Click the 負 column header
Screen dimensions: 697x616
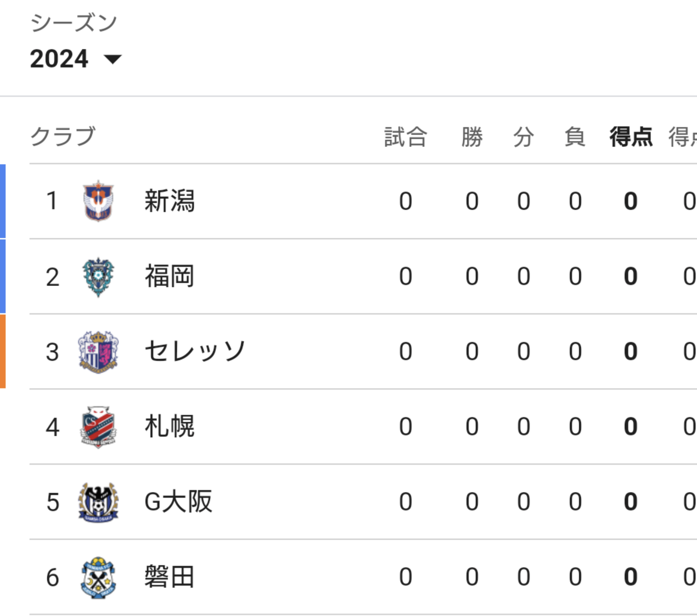point(575,137)
